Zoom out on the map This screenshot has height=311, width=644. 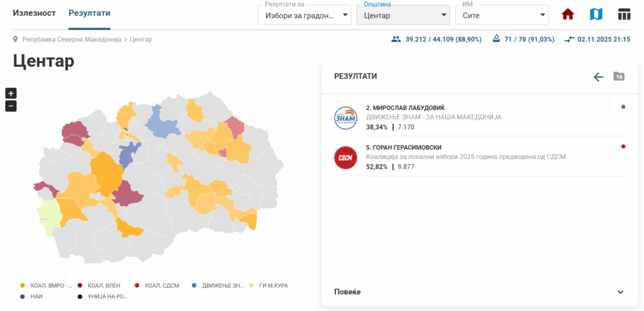11,106
